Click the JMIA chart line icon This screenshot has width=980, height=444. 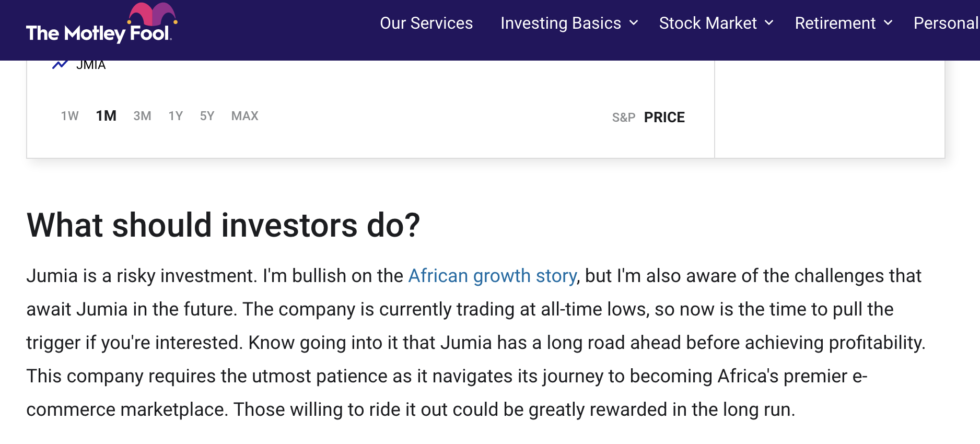pos(60,65)
